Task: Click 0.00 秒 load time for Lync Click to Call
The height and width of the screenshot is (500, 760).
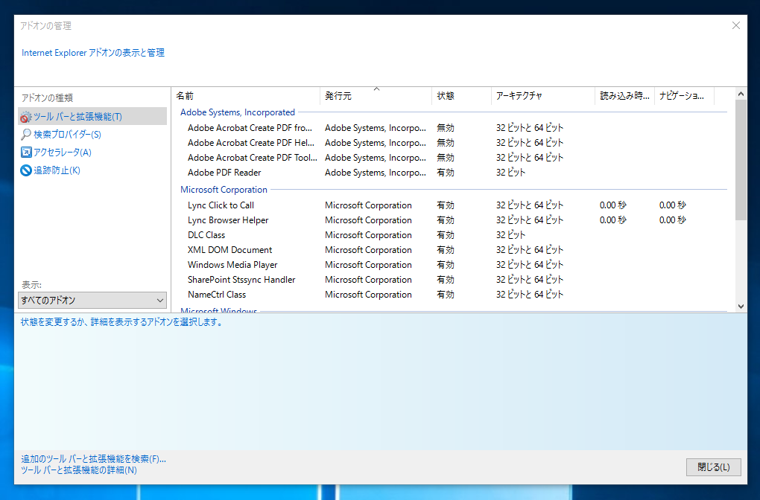Action: (613, 205)
